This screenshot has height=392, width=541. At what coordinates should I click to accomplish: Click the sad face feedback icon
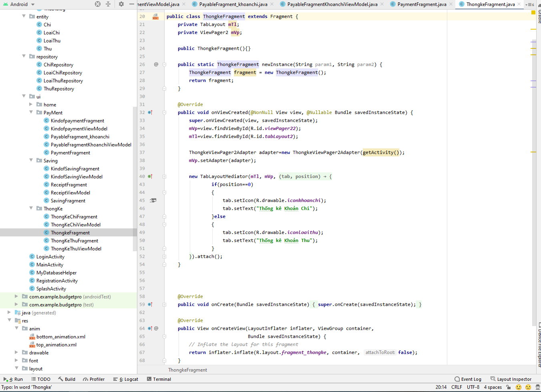point(528,387)
